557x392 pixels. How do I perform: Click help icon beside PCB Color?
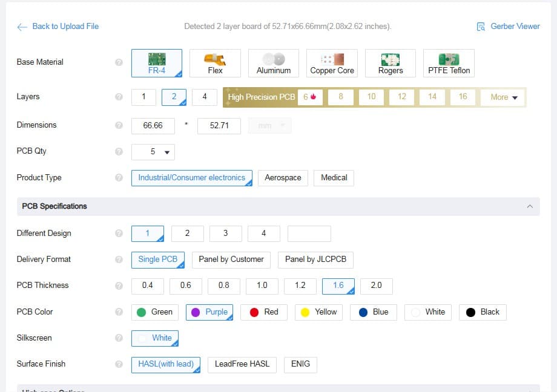click(119, 312)
